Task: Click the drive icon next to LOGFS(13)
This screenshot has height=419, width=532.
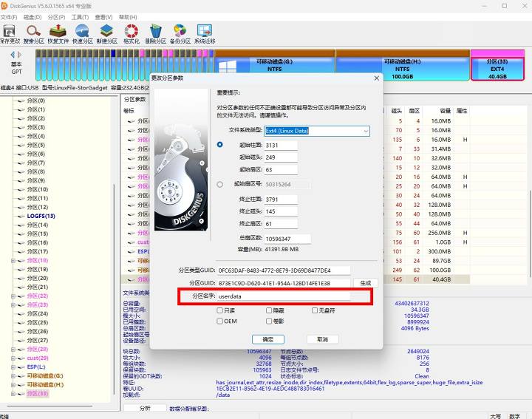Action: [21, 216]
